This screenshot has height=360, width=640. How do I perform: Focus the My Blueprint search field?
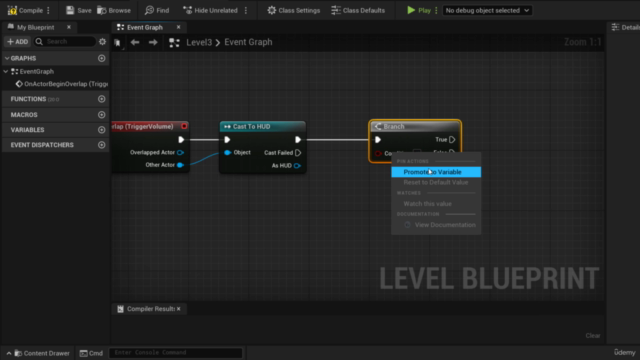pos(65,42)
